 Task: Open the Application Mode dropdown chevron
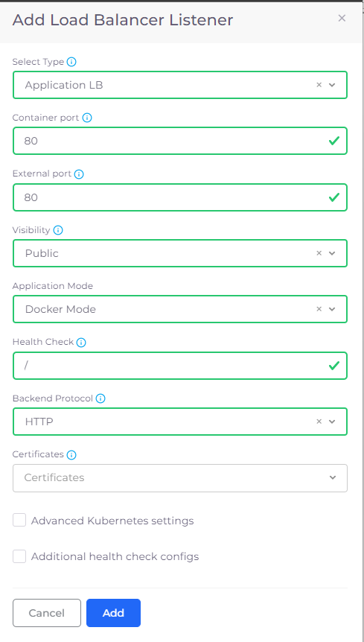click(x=332, y=309)
